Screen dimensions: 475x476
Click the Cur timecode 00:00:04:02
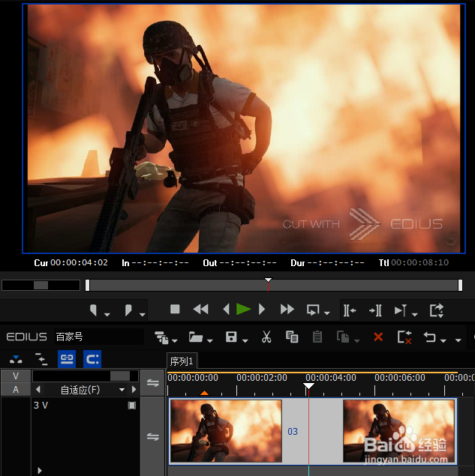click(79, 262)
